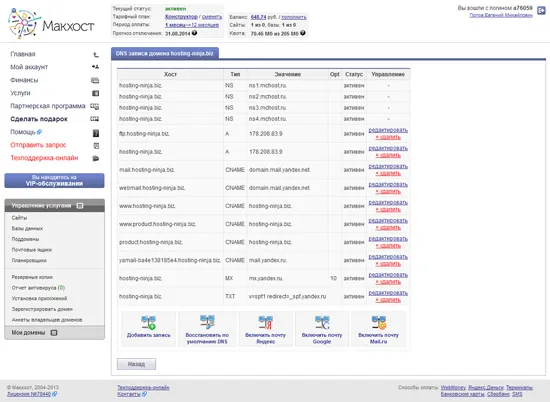Click external link icon next to Лицензия №78440
The height and width of the screenshot is (402, 550).
click(55, 394)
